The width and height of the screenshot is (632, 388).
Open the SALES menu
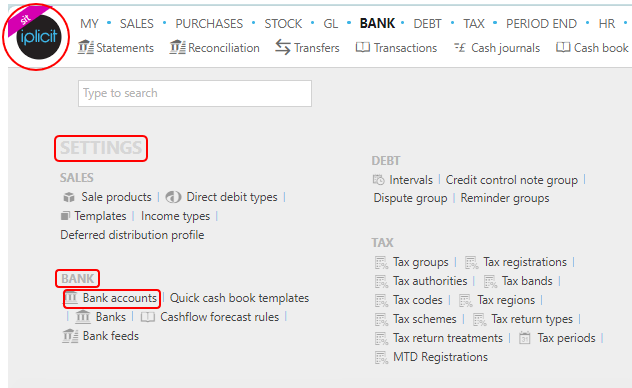point(137,24)
